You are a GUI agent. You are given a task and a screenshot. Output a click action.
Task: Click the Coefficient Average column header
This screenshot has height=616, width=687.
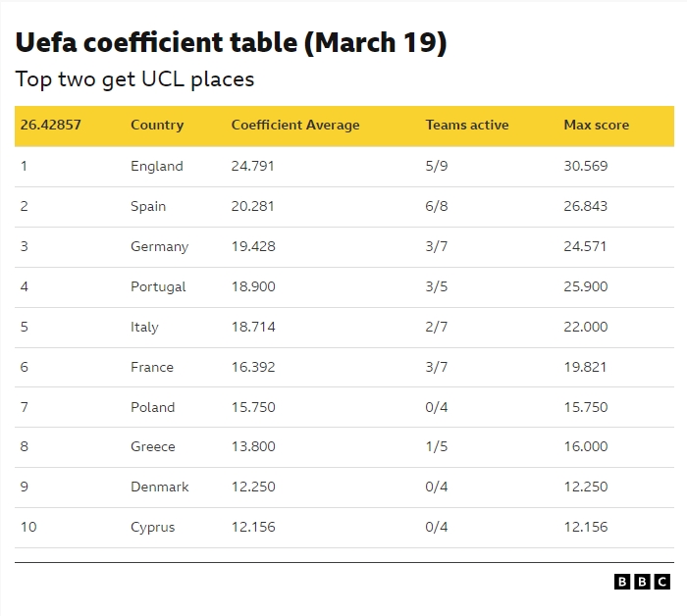[295, 126]
